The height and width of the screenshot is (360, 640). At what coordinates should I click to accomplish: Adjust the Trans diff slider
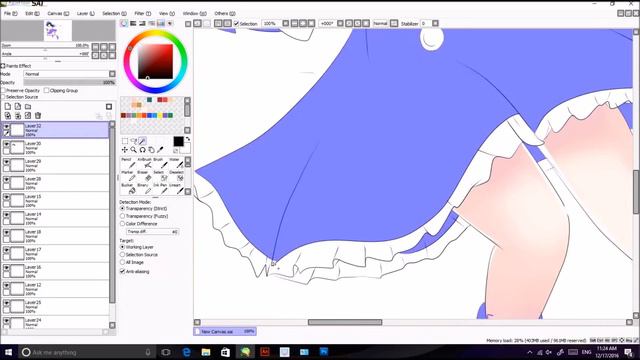152,231
